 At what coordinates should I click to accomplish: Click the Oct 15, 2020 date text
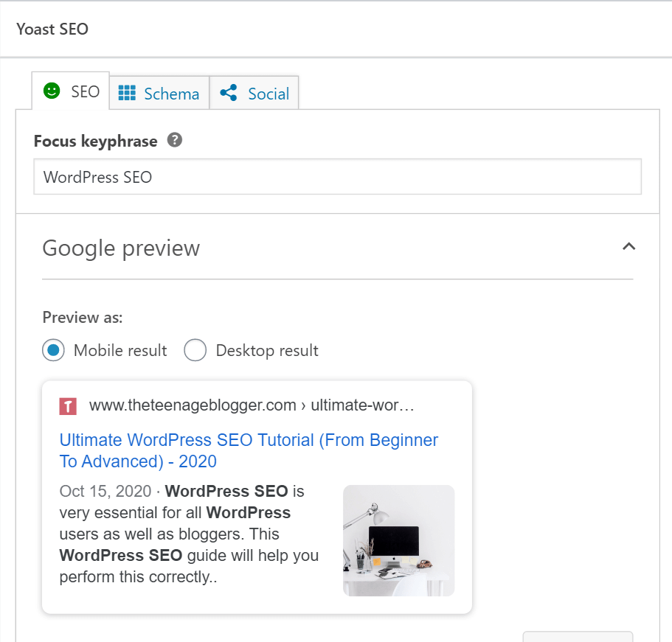105,491
